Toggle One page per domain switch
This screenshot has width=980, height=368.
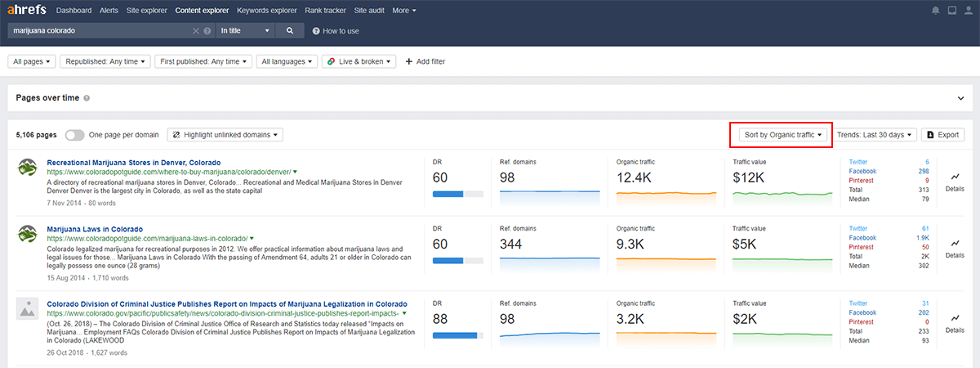click(74, 135)
